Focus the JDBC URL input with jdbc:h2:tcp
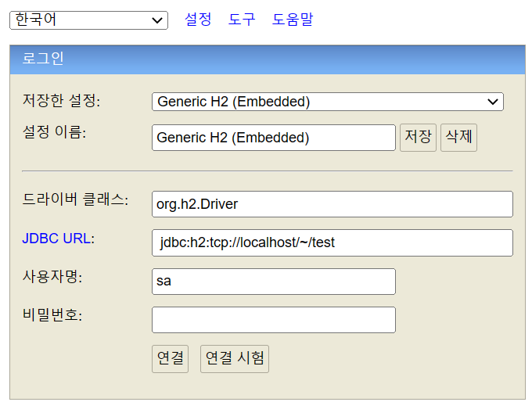 tap(332, 242)
